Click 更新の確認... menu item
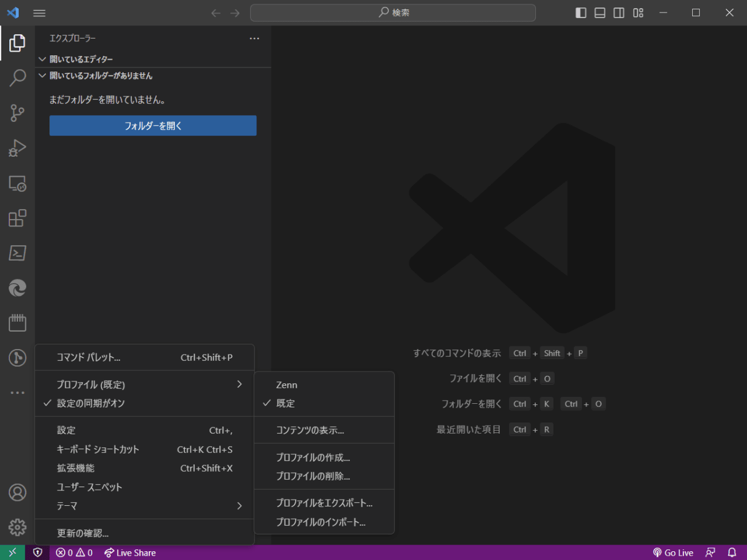The image size is (747, 560). (x=144, y=533)
